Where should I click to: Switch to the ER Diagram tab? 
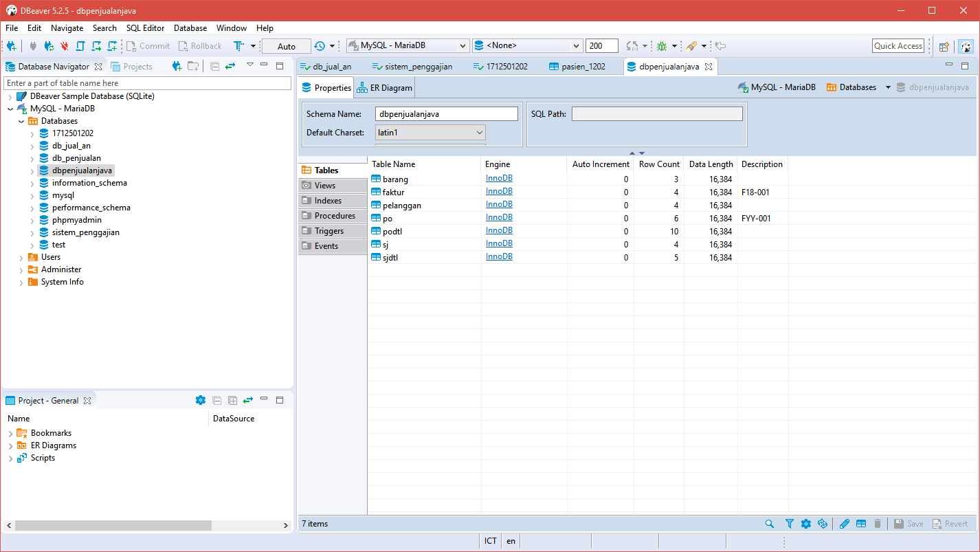click(384, 88)
